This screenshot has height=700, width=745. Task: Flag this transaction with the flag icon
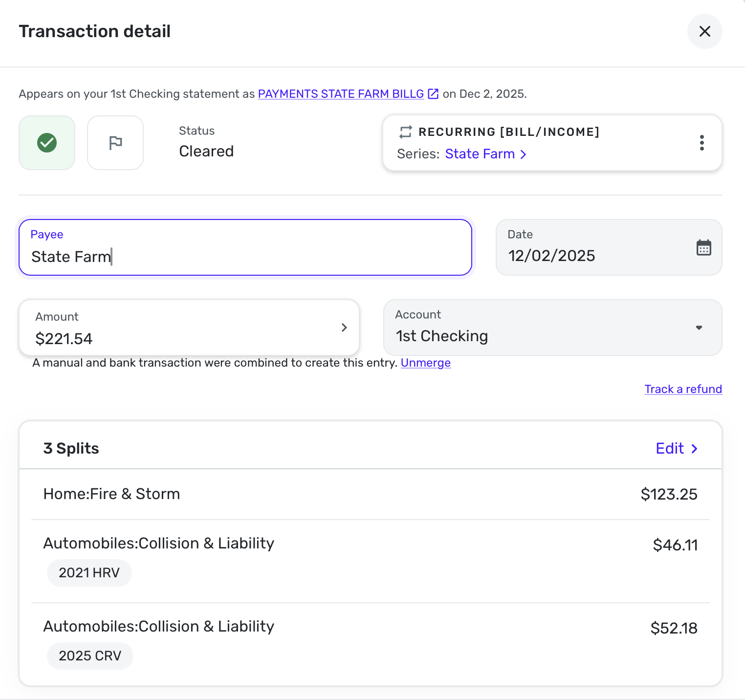115,143
